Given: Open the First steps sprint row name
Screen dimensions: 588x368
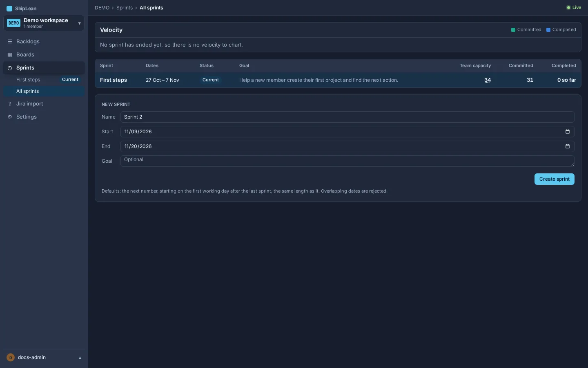Looking at the screenshot, I should (x=114, y=80).
